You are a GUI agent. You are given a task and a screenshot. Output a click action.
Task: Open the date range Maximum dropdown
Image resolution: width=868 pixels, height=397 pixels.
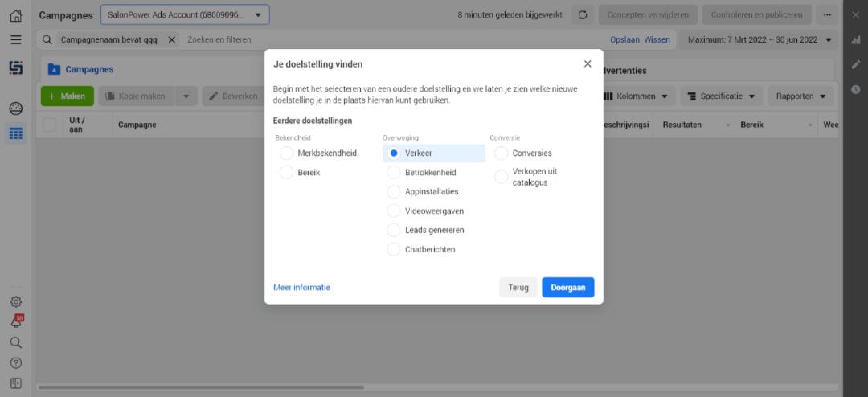[759, 40]
